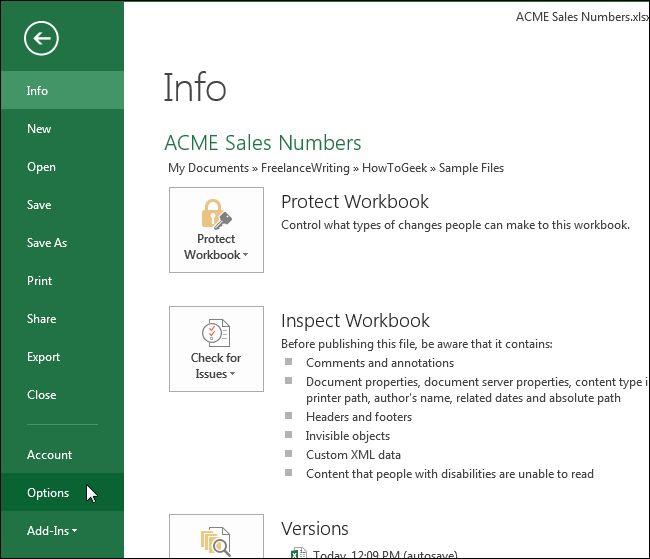650x559 pixels.
Task: Go to the New menu item
Action: click(x=39, y=129)
